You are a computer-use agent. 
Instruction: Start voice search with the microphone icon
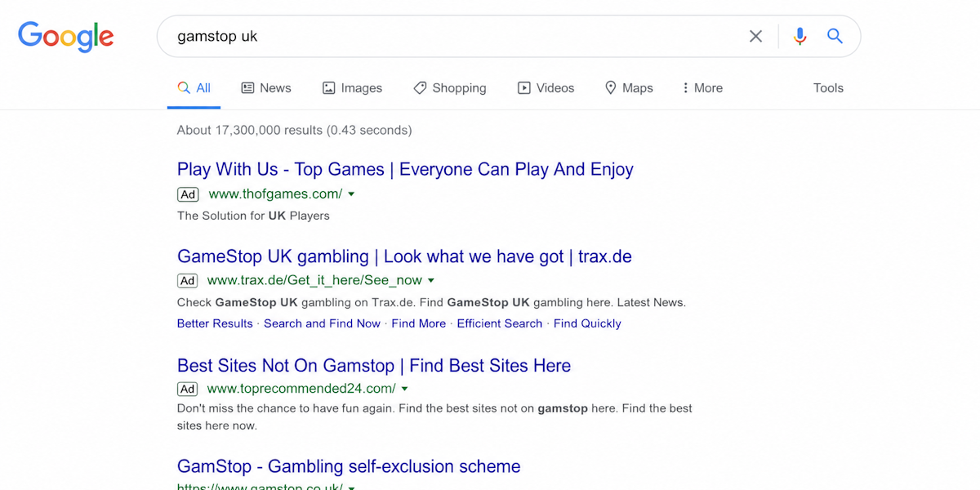800,36
